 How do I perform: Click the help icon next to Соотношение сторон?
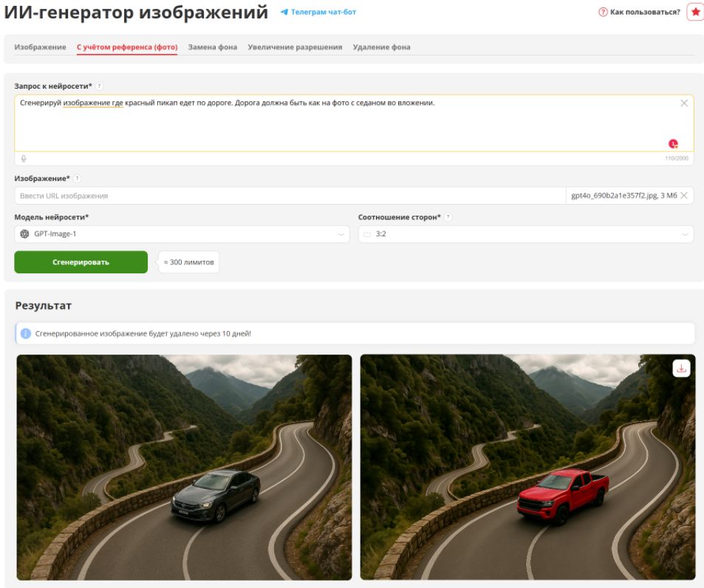(x=448, y=217)
